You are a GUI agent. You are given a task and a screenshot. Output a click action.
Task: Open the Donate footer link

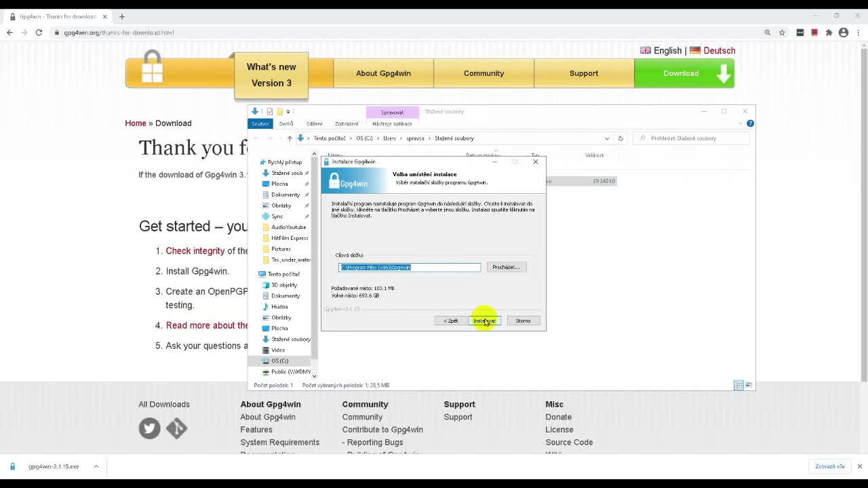[559, 417]
